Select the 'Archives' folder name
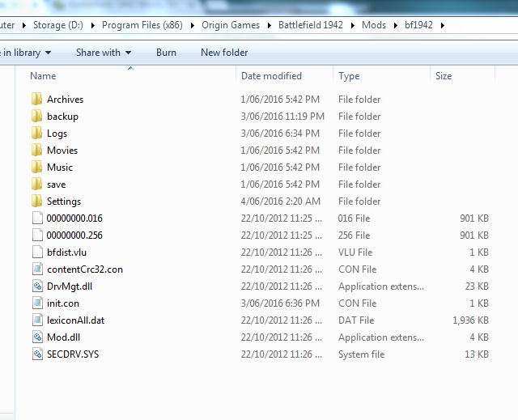Image resolution: width=518 pixels, height=420 pixels. (65, 100)
